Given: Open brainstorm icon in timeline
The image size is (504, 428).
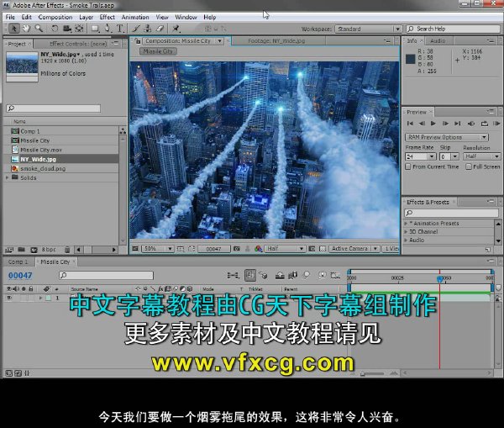Looking at the screenshot, I should coord(322,275).
